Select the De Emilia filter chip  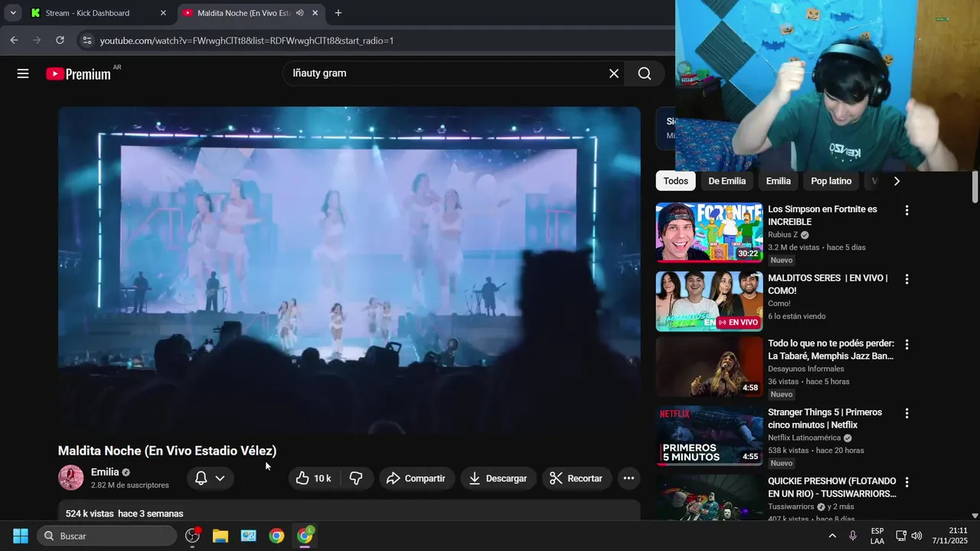[727, 181]
